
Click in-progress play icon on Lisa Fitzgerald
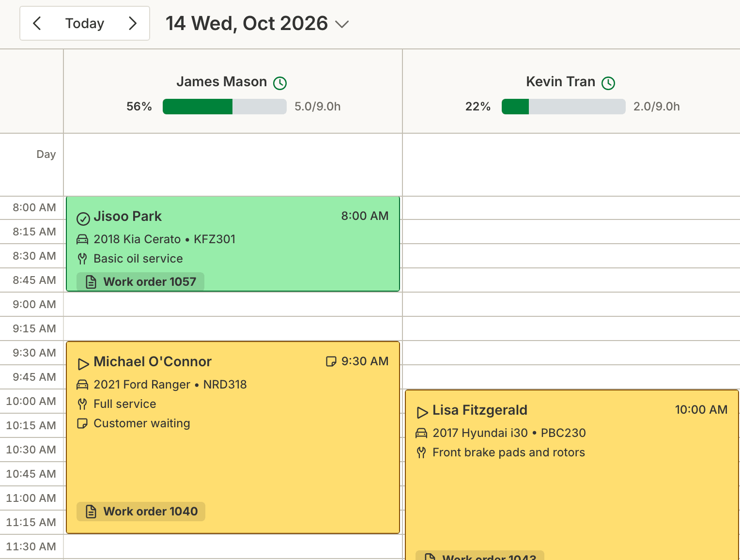click(x=422, y=412)
